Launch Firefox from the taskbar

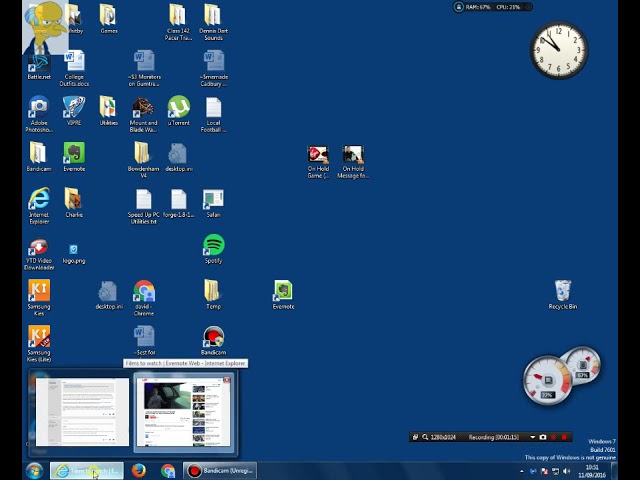click(x=139, y=471)
